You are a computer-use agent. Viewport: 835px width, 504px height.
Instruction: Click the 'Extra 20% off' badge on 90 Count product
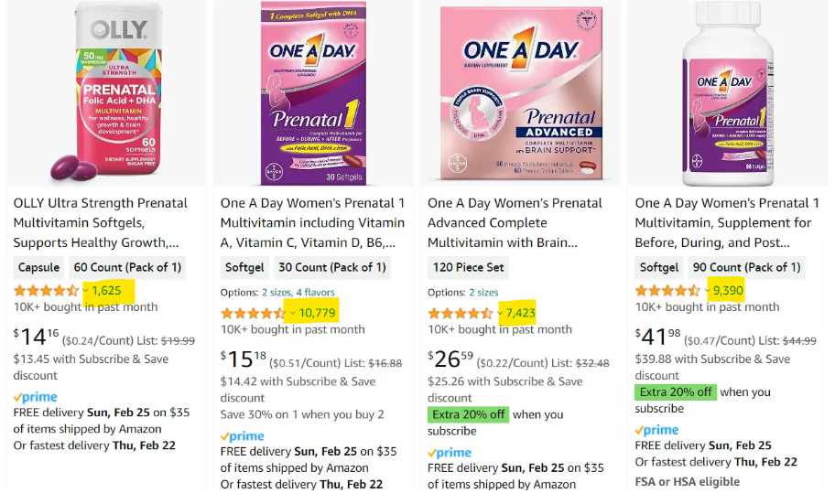675,391
